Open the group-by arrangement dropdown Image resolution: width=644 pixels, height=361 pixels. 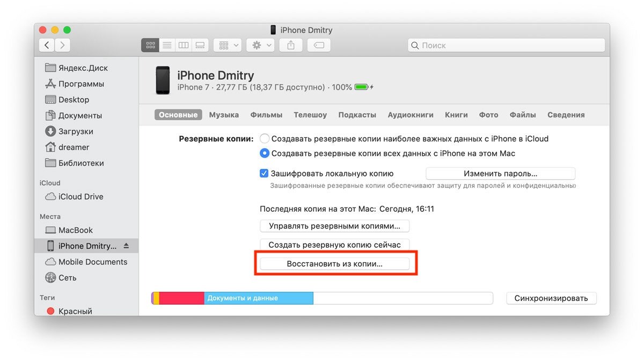[x=228, y=46]
